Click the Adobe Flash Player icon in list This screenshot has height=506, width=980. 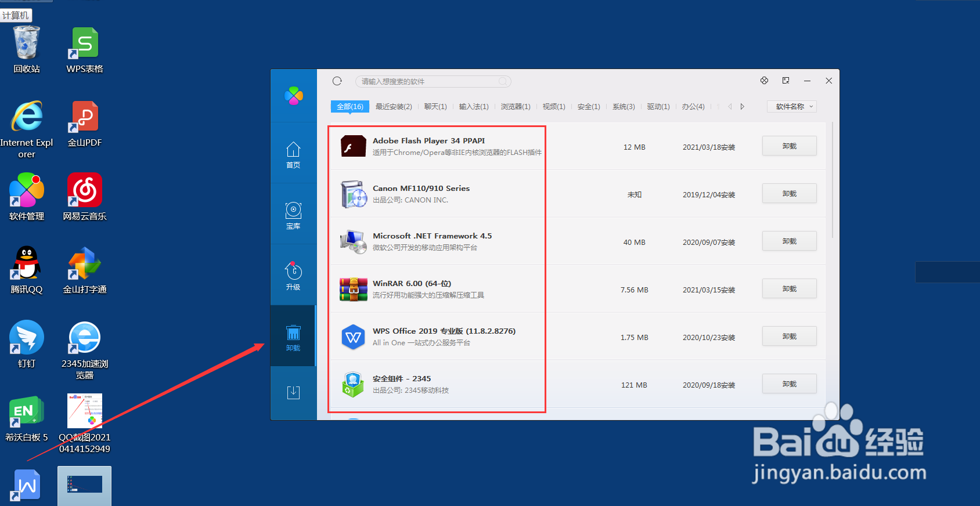coord(354,146)
